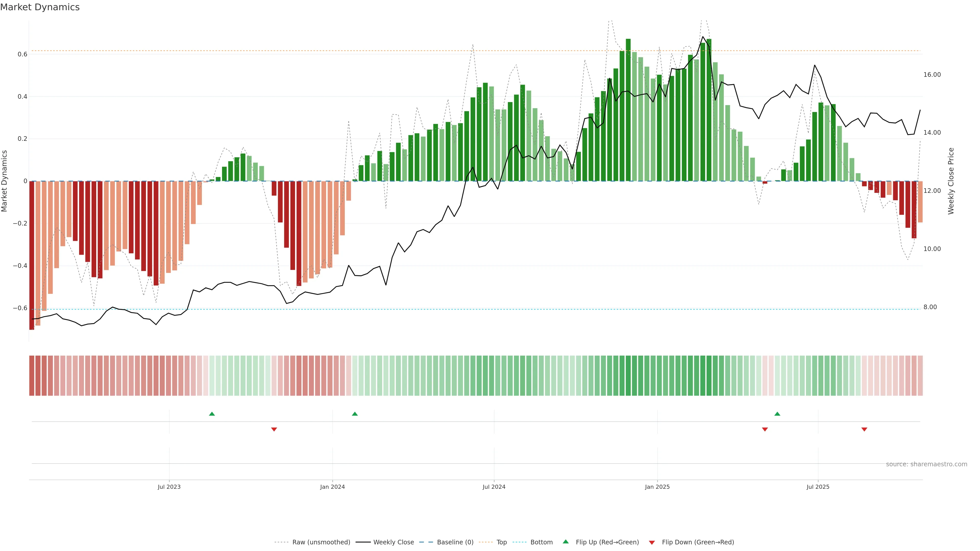Viewport: 980px width, 551px height.
Task: Click the green flip-up marker after Jan 2024
Action: click(355, 414)
